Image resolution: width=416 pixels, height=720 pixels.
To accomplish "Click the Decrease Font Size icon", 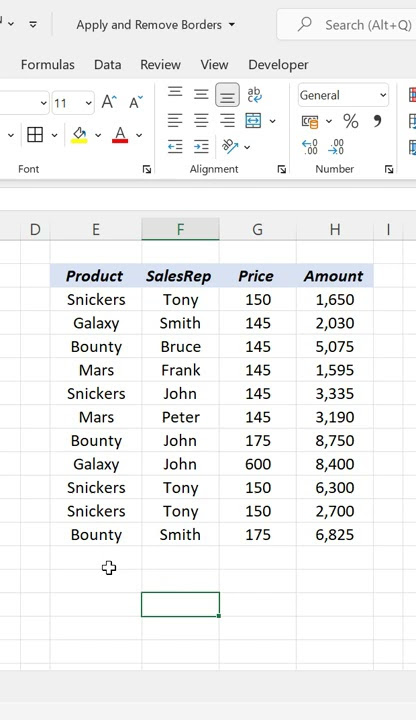I will 136,102.
